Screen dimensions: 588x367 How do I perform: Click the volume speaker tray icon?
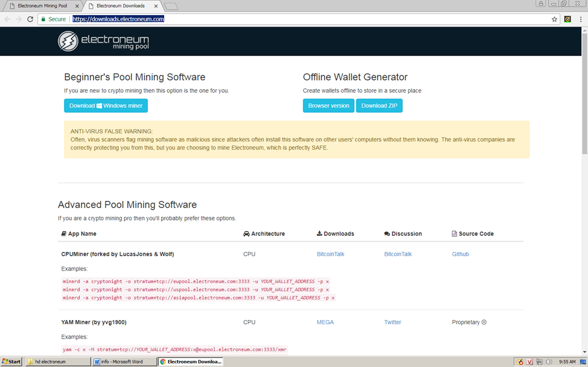point(549,362)
